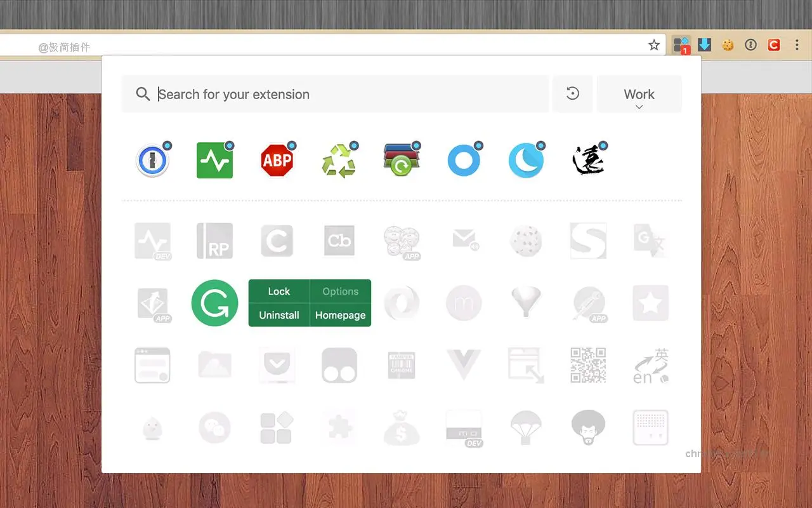Disable the Adblock Plus ABP extension
The image size is (812, 508).
tap(277, 160)
